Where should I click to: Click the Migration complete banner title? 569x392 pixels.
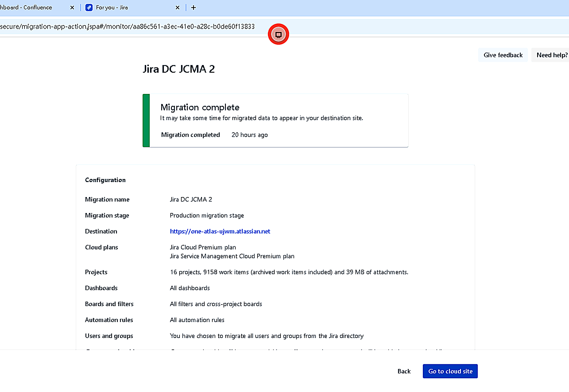pyautogui.click(x=200, y=107)
